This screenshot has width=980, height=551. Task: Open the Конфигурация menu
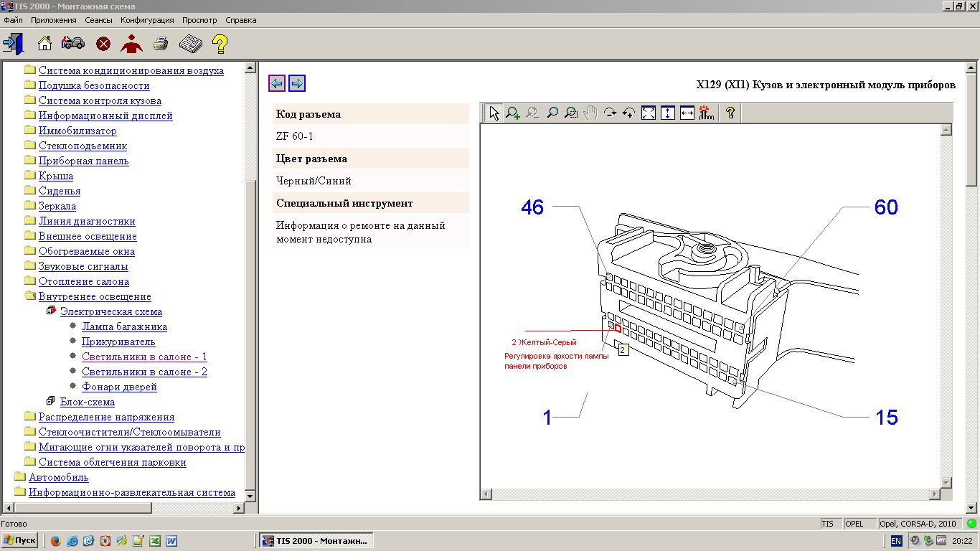click(147, 20)
